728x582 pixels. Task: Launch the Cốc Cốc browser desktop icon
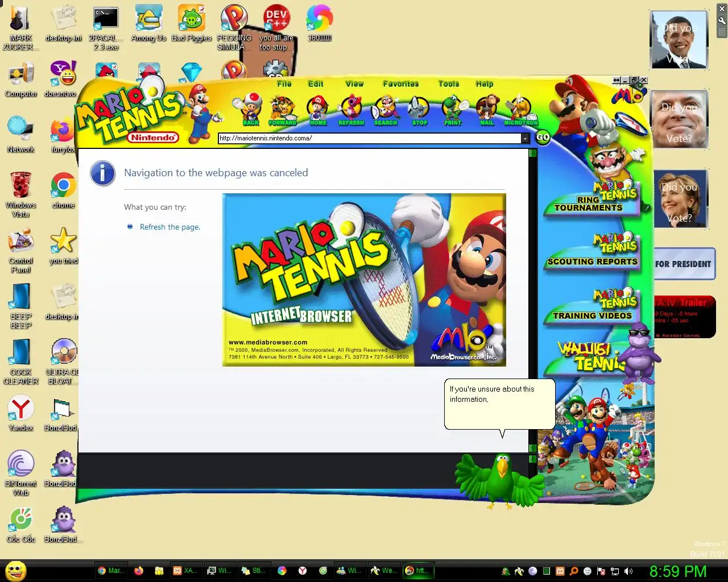(21, 525)
